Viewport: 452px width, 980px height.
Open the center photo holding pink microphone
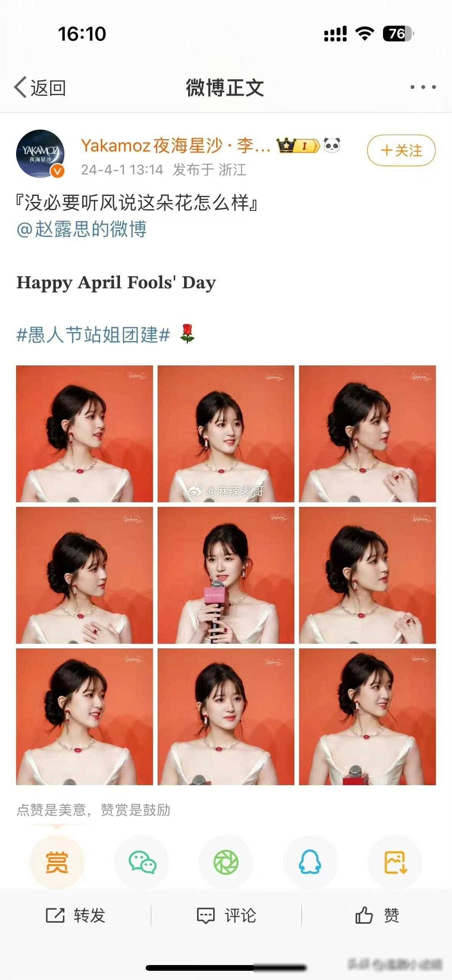click(226, 575)
